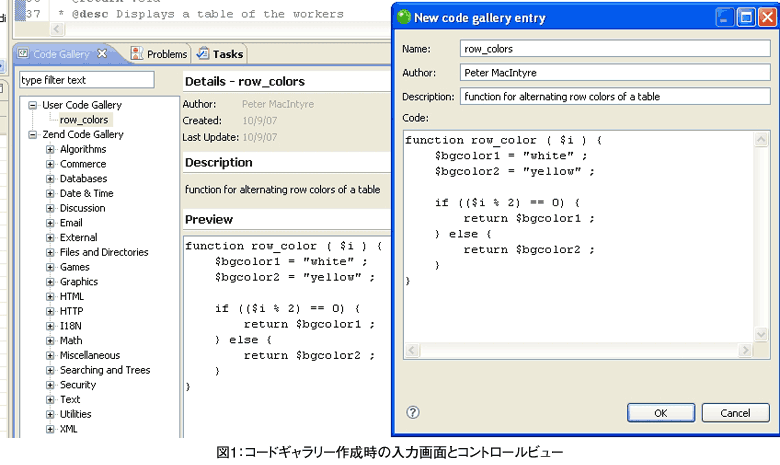Viewport: 780px width, 465px height.
Task: Expand the Algorithms category
Action: click(50, 149)
